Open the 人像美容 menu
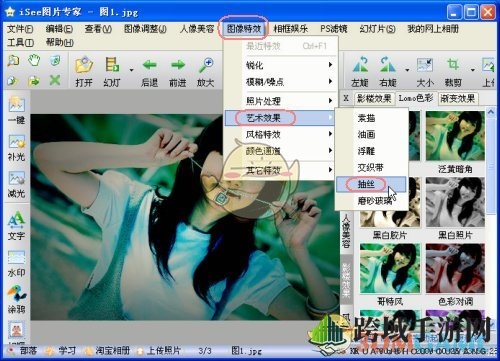Screen dimensions: 500x361 pyautogui.click(x=197, y=29)
